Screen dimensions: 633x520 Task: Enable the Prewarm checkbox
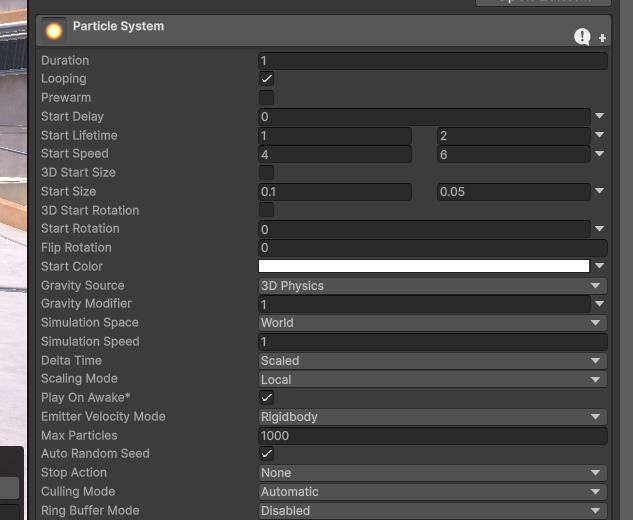click(267, 98)
